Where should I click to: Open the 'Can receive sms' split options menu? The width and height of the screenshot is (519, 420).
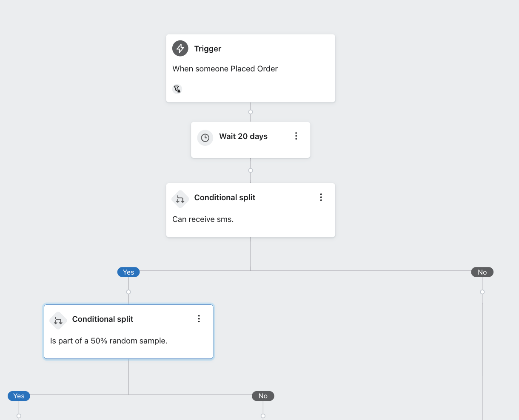click(321, 197)
